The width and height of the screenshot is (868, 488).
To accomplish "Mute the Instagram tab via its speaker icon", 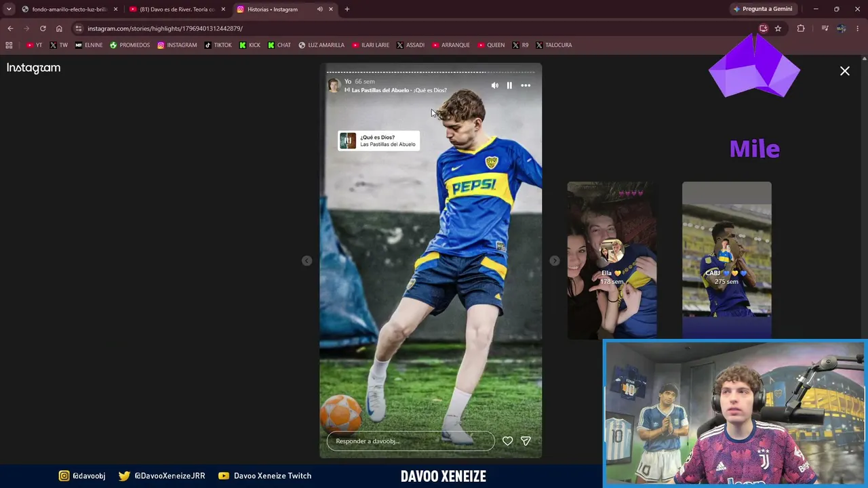I will point(319,9).
